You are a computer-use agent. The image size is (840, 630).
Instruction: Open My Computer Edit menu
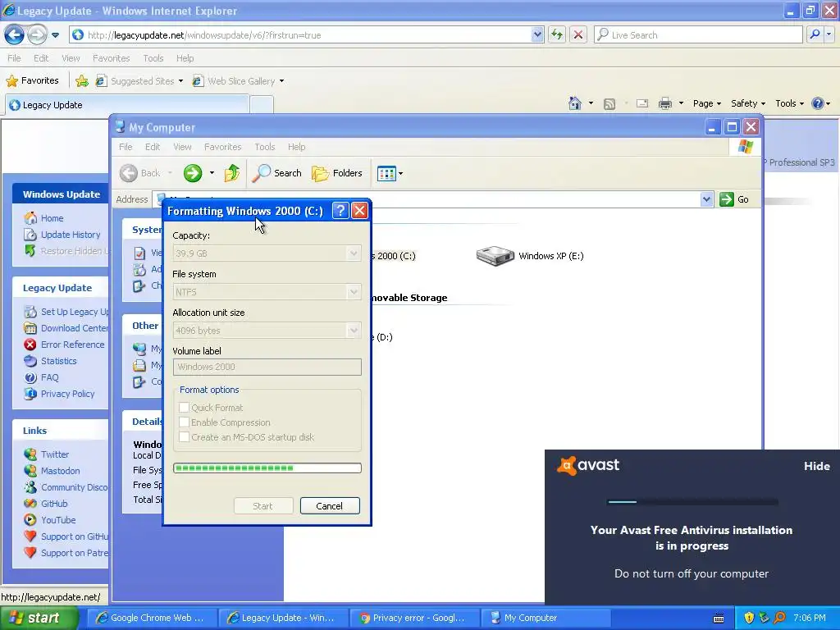[153, 147]
